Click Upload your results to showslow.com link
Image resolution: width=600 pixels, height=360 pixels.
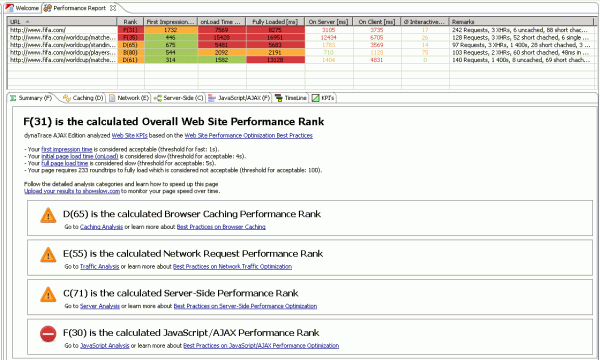click(x=72, y=191)
